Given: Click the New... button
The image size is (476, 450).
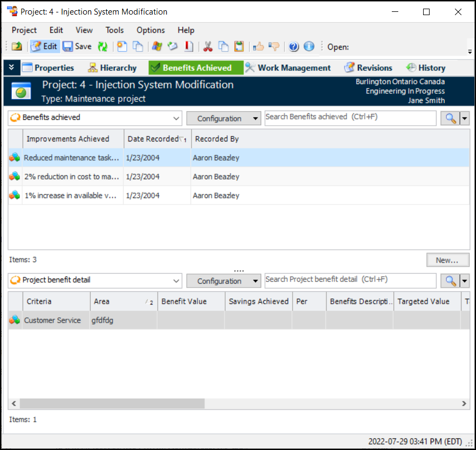Looking at the screenshot, I should click(447, 260).
